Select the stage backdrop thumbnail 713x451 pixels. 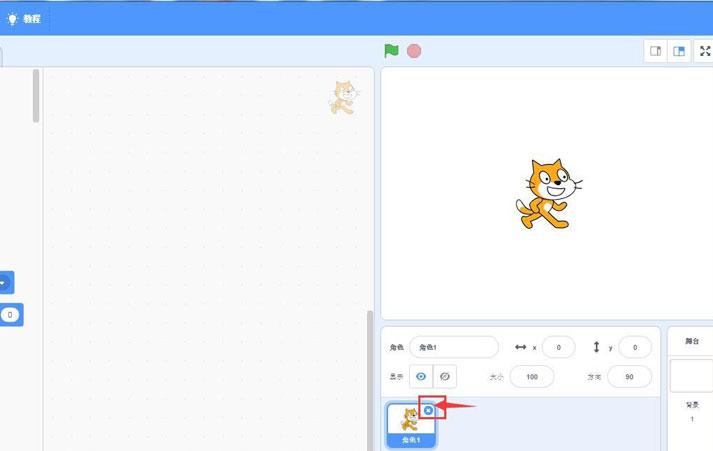691,376
